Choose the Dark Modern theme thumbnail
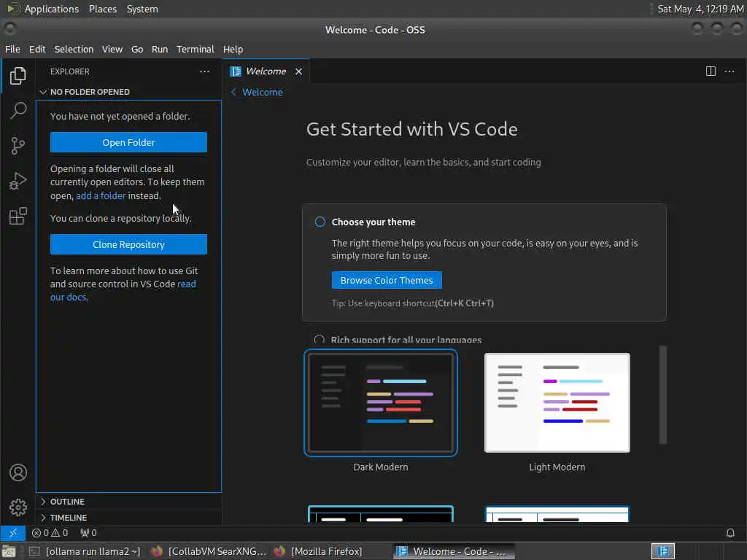 [381, 402]
